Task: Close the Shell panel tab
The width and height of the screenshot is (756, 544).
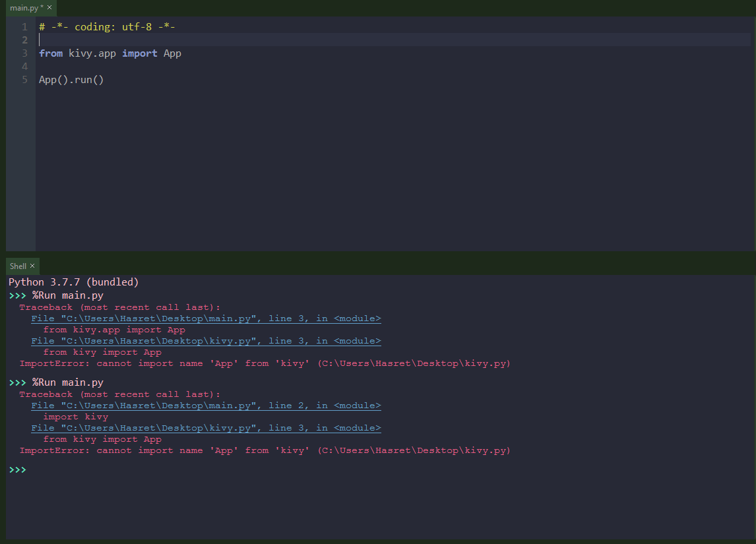Action: tap(32, 266)
